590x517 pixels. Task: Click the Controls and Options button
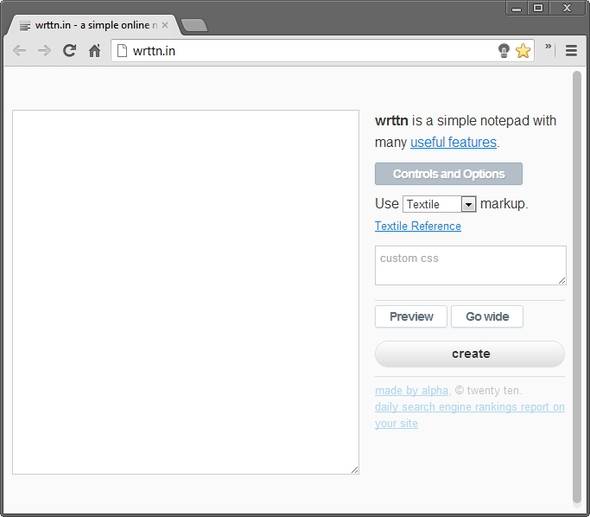449,174
